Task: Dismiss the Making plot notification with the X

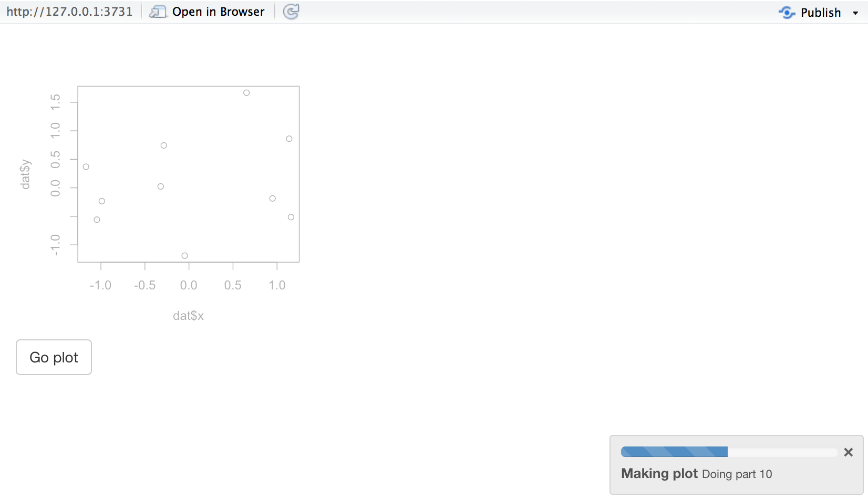Action: point(848,452)
